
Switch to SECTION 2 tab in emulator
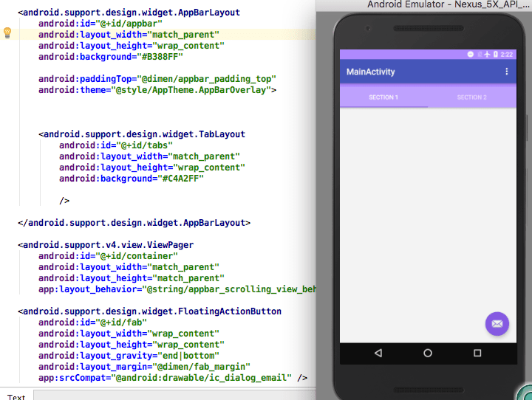pos(472,97)
